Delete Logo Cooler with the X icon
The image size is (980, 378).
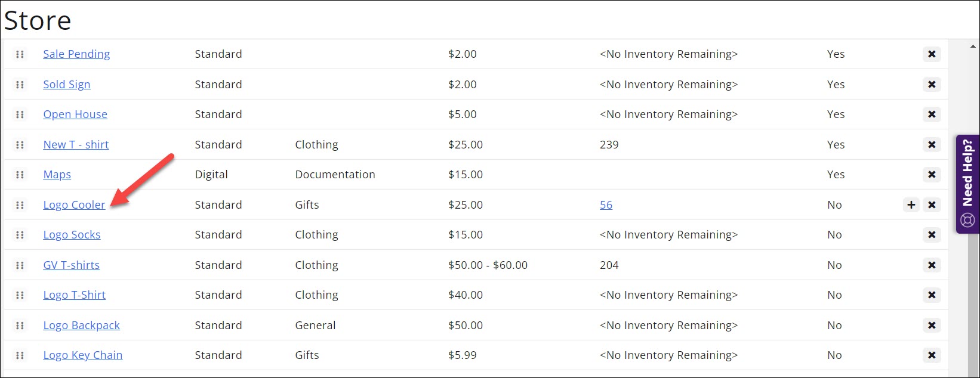point(931,205)
